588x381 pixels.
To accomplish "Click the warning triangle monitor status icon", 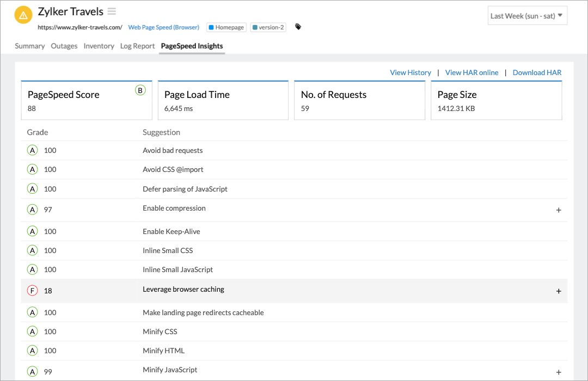I will pyautogui.click(x=23, y=15).
